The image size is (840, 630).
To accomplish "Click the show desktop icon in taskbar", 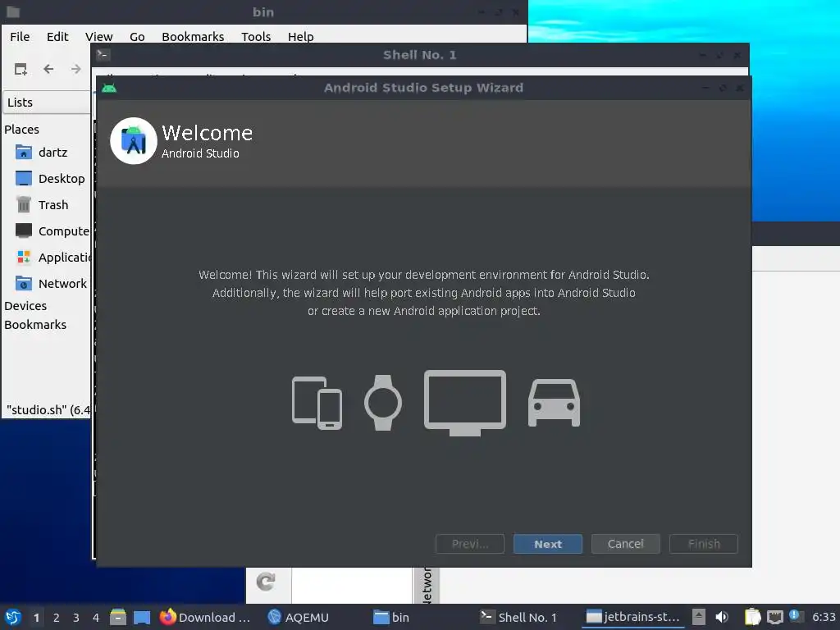I will coord(142,617).
